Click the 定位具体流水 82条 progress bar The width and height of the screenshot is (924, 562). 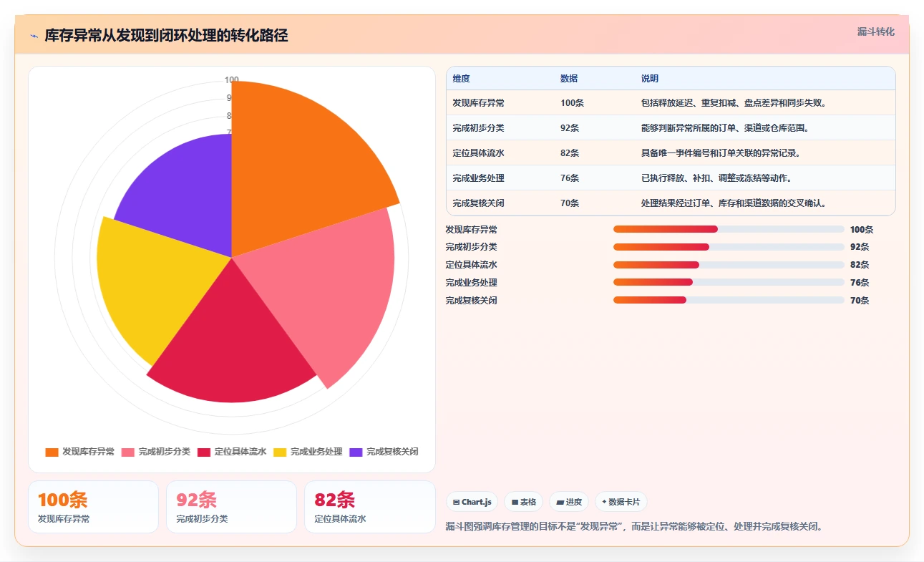[x=729, y=265]
